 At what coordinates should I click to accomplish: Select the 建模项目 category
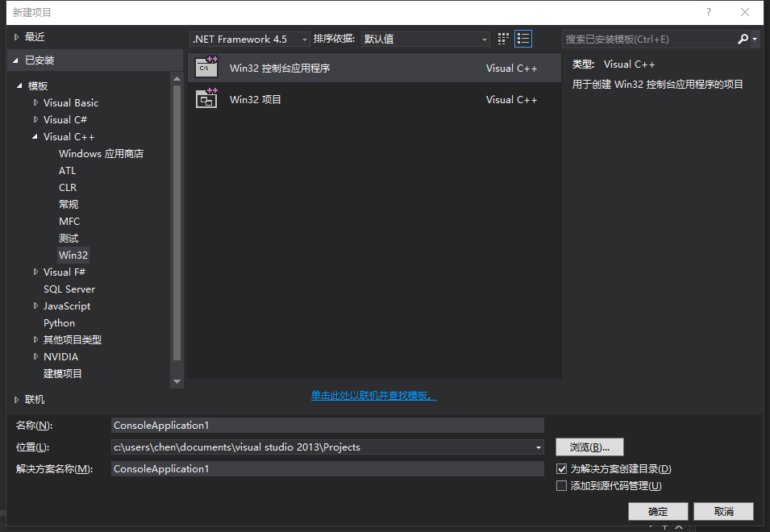tap(63, 373)
